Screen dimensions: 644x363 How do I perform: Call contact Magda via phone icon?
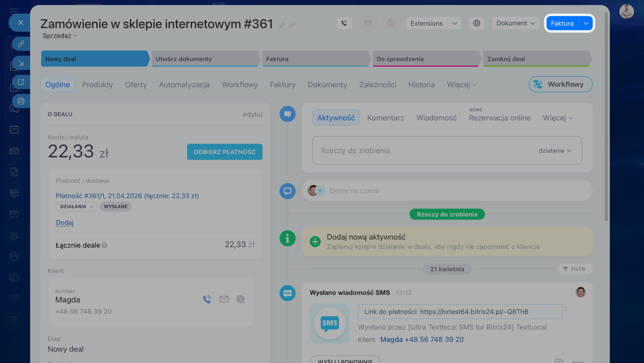(207, 300)
